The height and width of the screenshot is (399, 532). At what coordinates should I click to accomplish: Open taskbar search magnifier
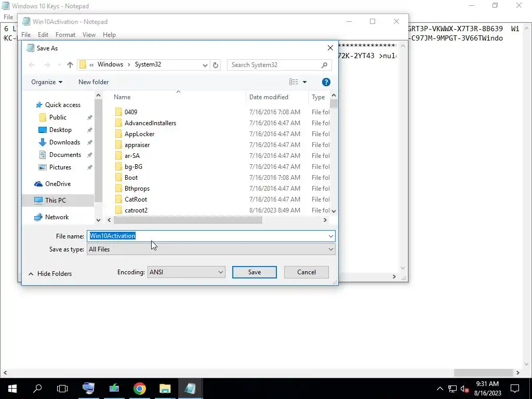click(37, 389)
